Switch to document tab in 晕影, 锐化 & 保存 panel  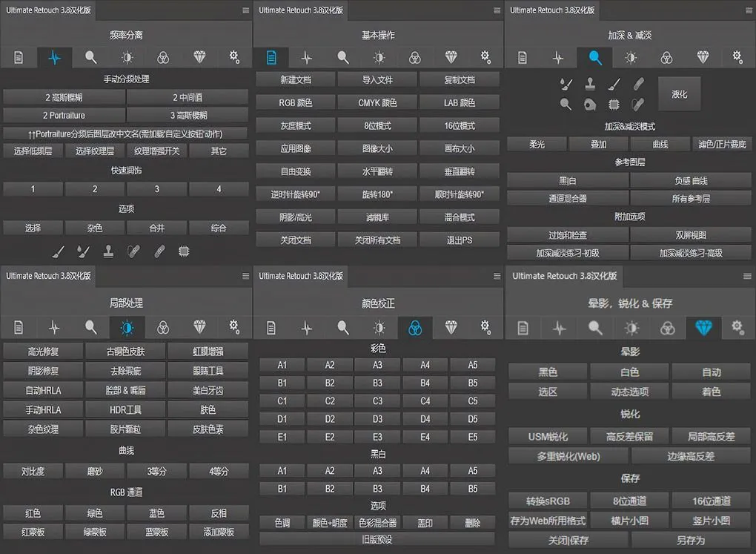pos(523,327)
